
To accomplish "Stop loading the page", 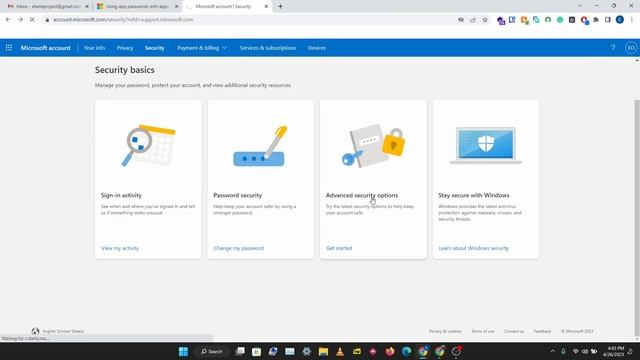I will coord(32,20).
